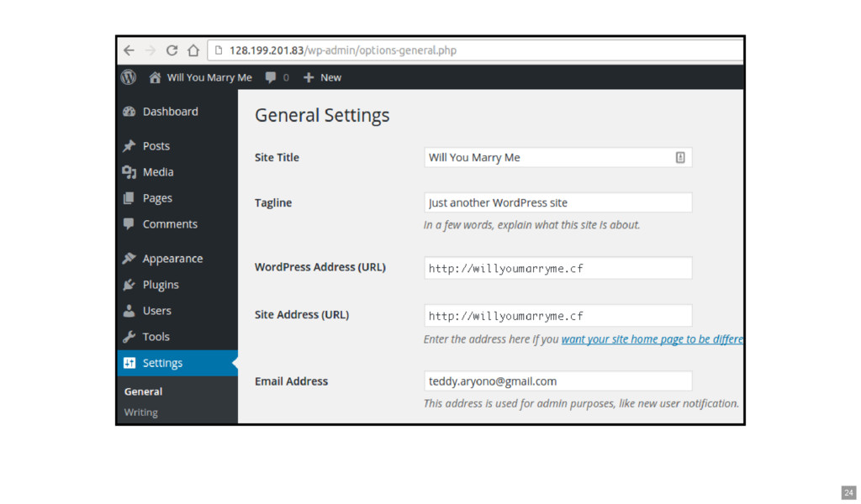Click the Users person icon
Viewport: 861px width, 504px height.
click(x=129, y=311)
